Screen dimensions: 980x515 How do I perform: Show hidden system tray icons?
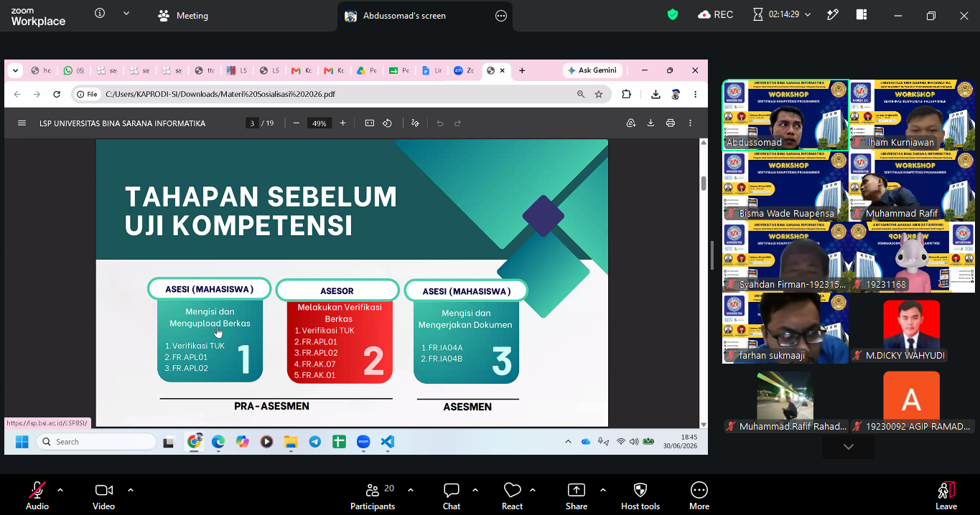[x=568, y=442]
